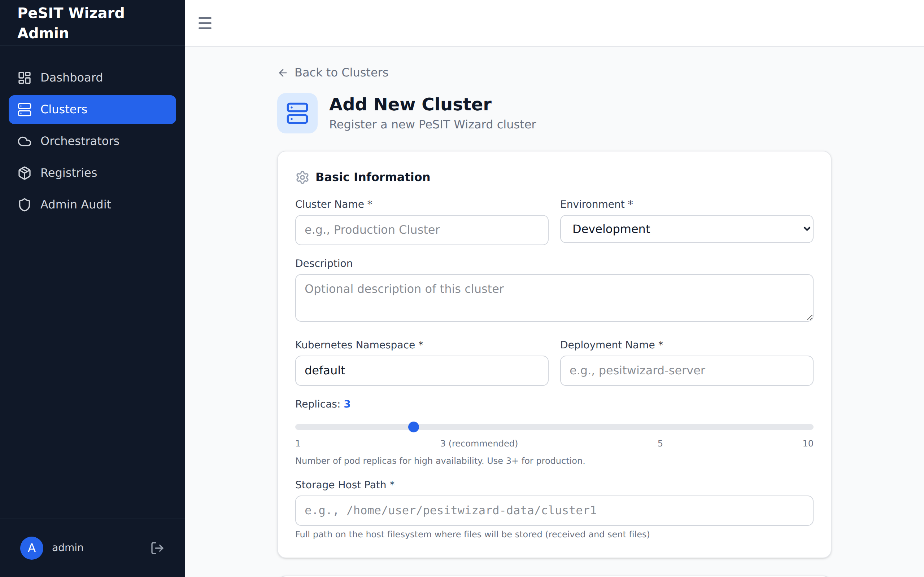This screenshot has width=924, height=577.
Task: Click the Storage Host Path input
Action: point(554,510)
